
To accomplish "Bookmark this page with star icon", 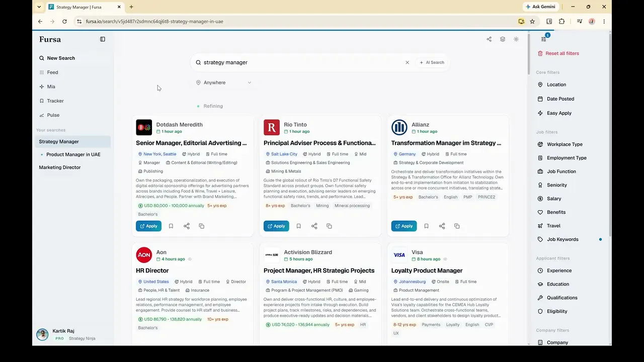I will click(x=532, y=22).
